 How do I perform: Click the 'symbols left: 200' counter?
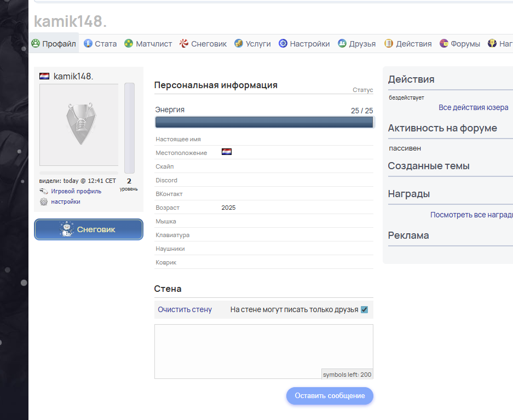coord(347,375)
